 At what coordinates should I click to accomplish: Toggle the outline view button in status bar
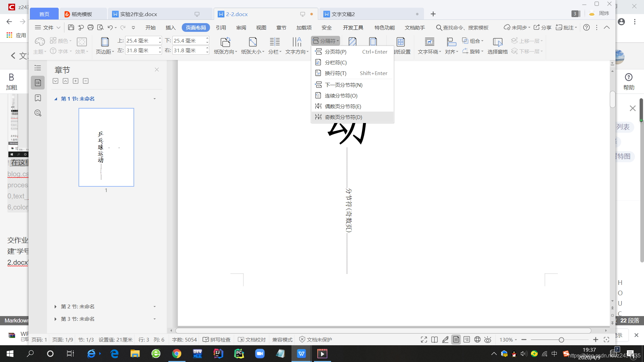467,340
